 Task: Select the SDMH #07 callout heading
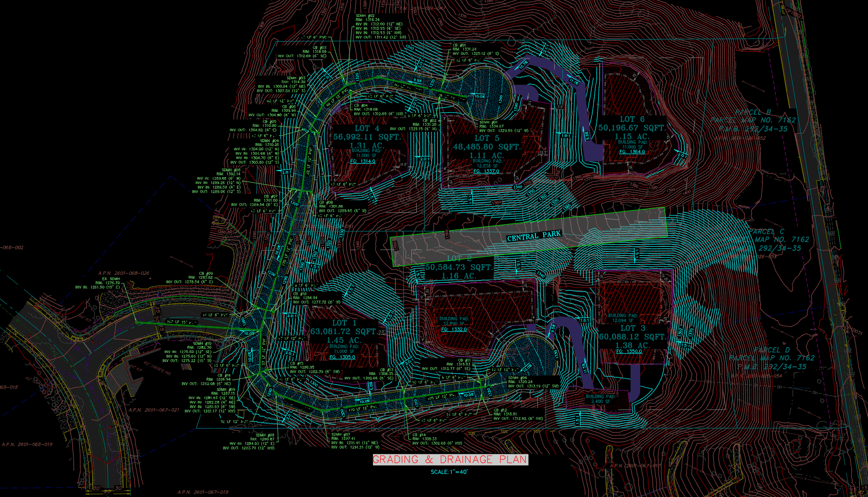pyautogui.click(x=340, y=434)
